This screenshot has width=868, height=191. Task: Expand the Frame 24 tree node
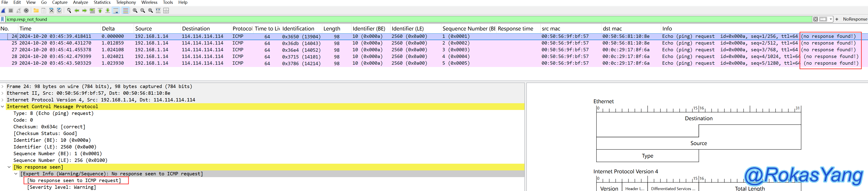(3, 86)
